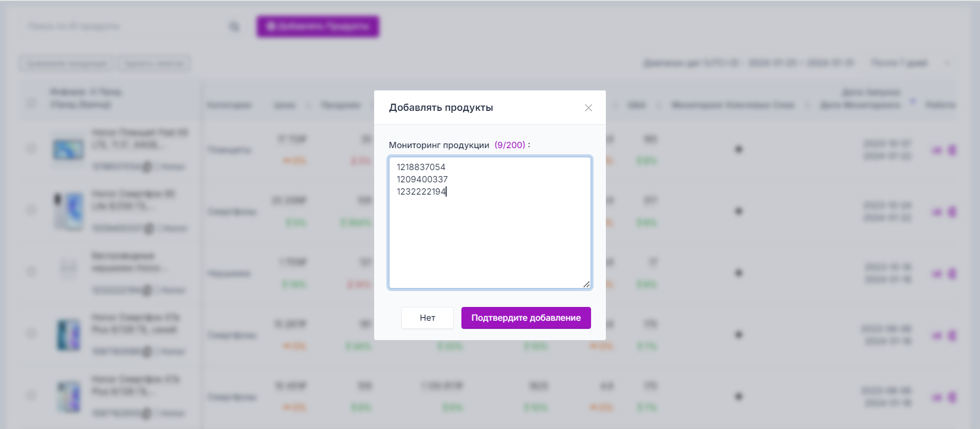980x429 pixels.
Task: Click the third row purple delete icon
Action: coord(952,274)
